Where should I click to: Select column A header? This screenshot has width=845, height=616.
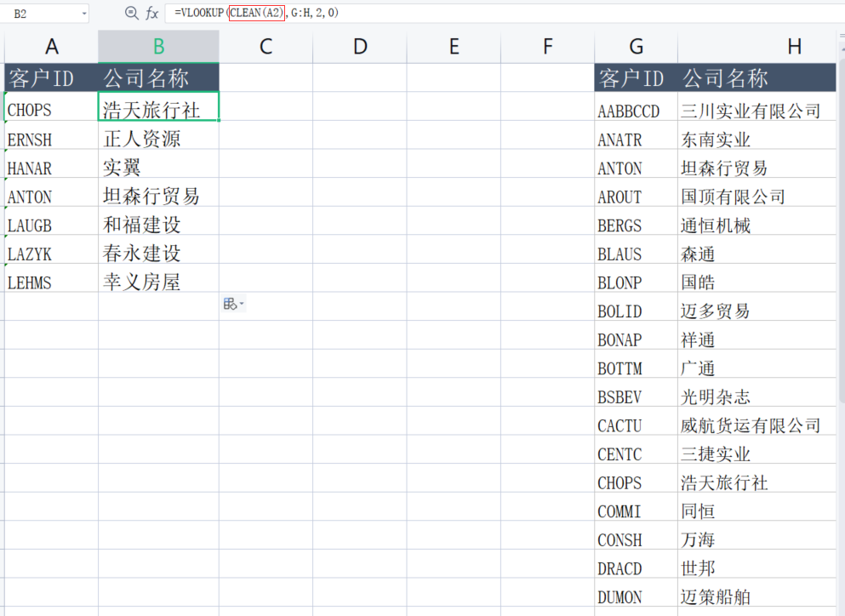click(51, 47)
